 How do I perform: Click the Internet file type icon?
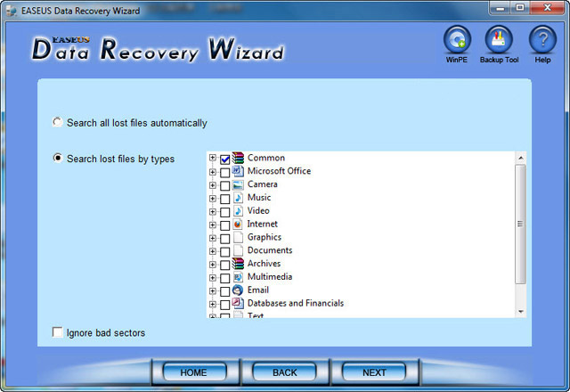tap(238, 225)
